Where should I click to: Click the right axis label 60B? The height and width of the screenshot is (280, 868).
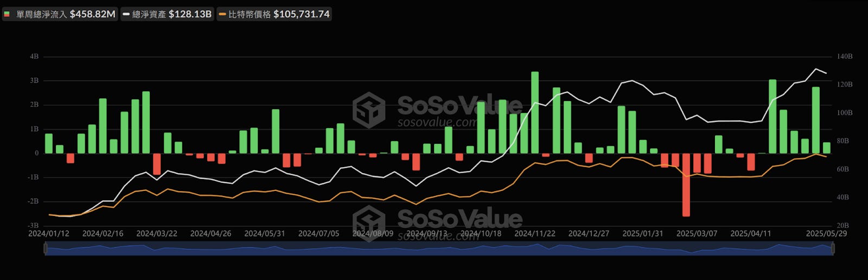[843, 169]
